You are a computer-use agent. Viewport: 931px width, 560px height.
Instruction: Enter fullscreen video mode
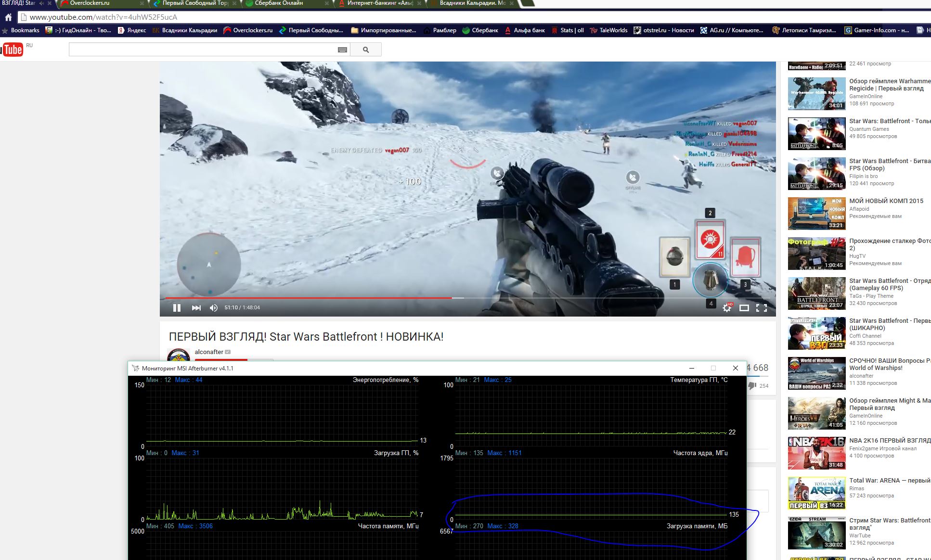[761, 308]
